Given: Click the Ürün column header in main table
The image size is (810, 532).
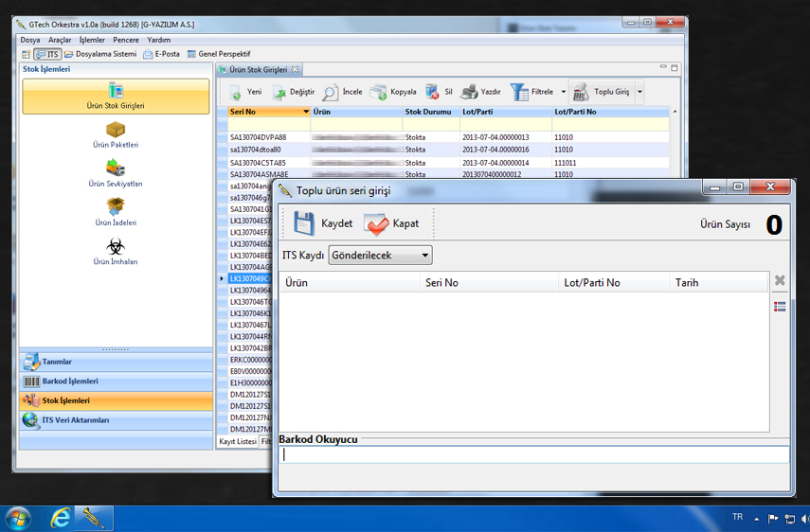Looking at the screenshot, I should (x=356, y=112).
